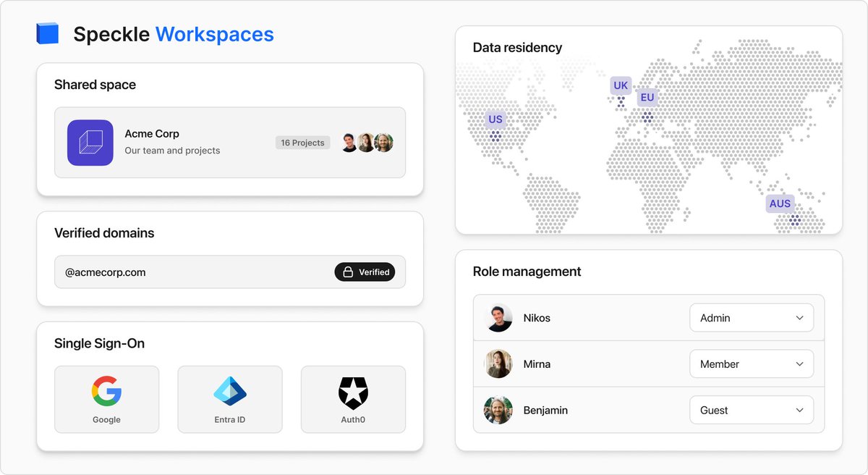Open the Guest role dropdown for Benjamin
This screenshot has width=868, height=475.
click(x=752, y=410)
